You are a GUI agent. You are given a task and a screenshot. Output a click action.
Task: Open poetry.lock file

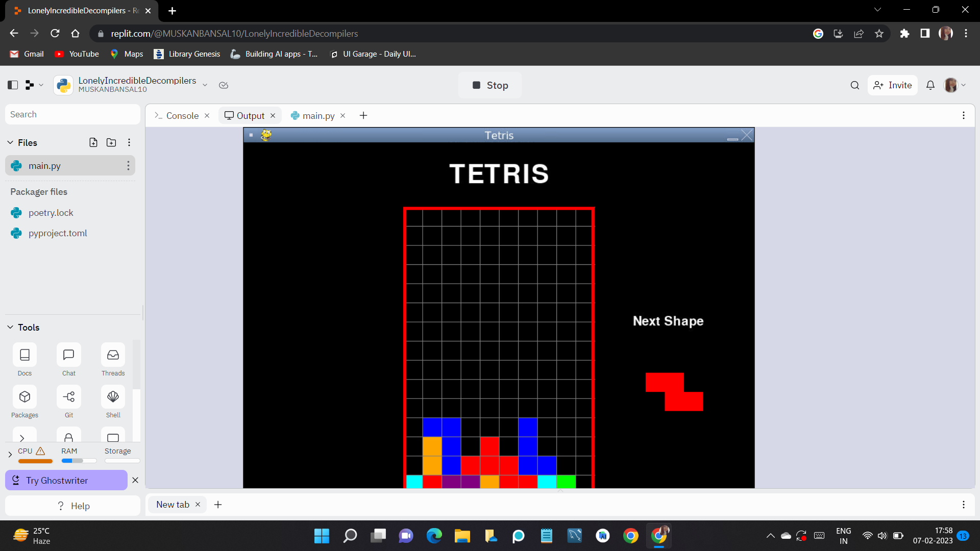click(51, 213)
